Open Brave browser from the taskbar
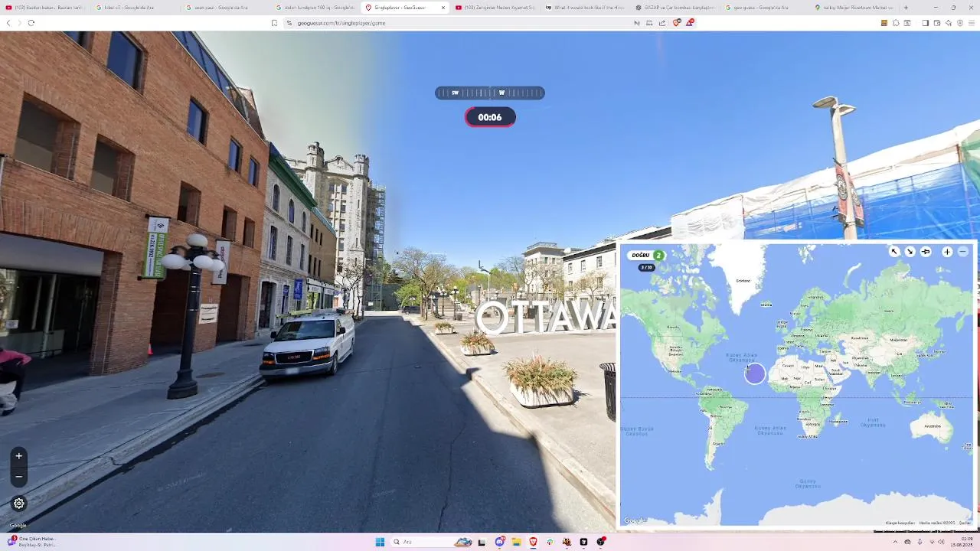980x551 pixels. pyautogui.click(x=533, y=542)
